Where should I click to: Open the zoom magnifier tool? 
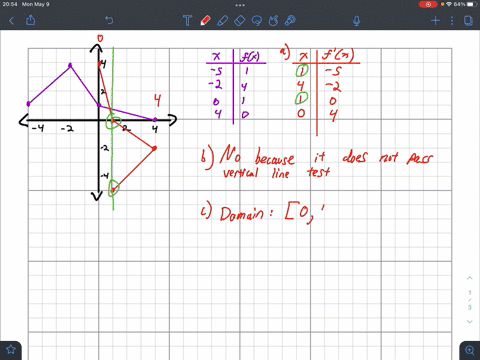[470, 350]
